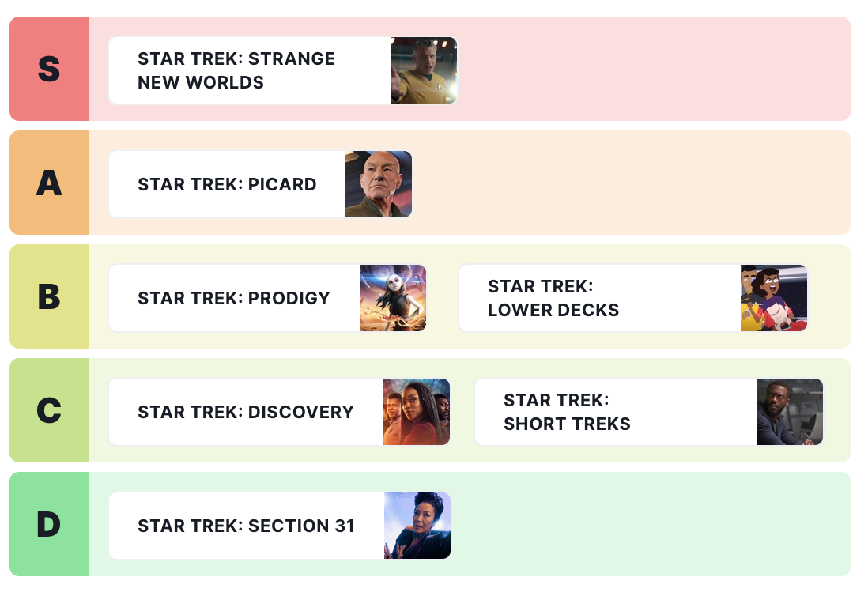Pick the Star Trek: Discovery title text

coord(246,412)
